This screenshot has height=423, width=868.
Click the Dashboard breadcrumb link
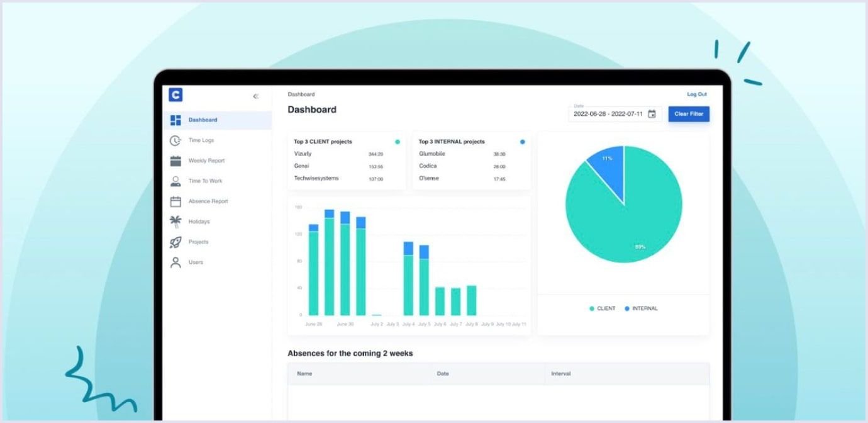301,94
